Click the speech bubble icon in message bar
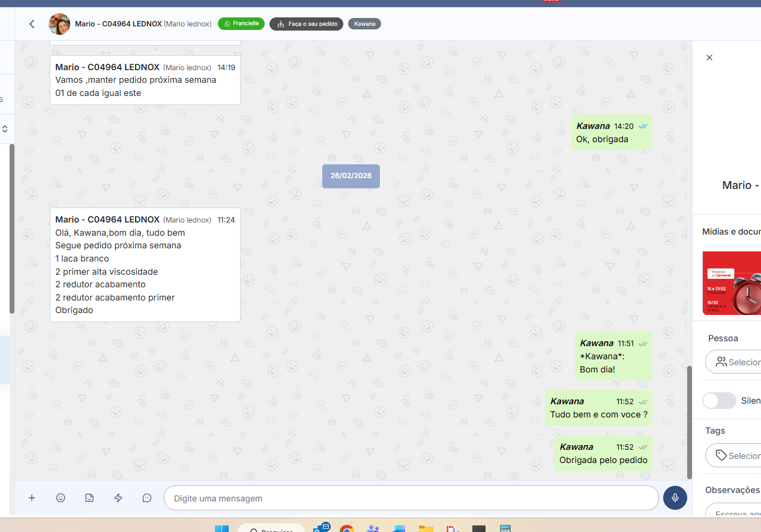This screenshot has height=532, width=761. [x=147, y=498]
